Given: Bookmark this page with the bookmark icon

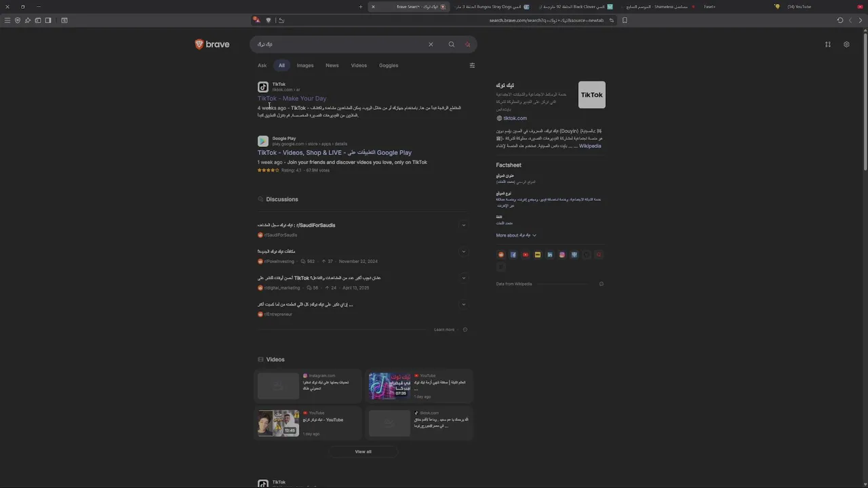Looking at the screenshot, I should (625, 20).
